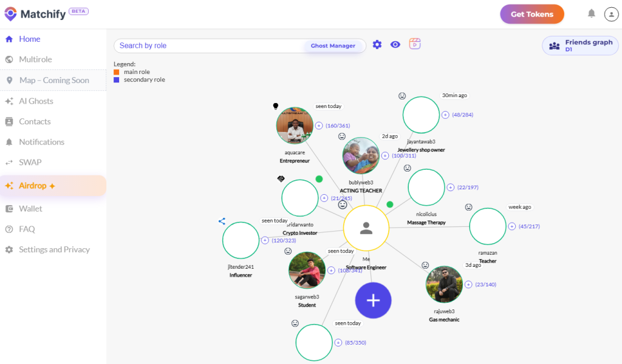The width and height of the screenshot is (622, 364).
Task: Expand plus icon next to (45/217)
Action: (x=512, y=226)
